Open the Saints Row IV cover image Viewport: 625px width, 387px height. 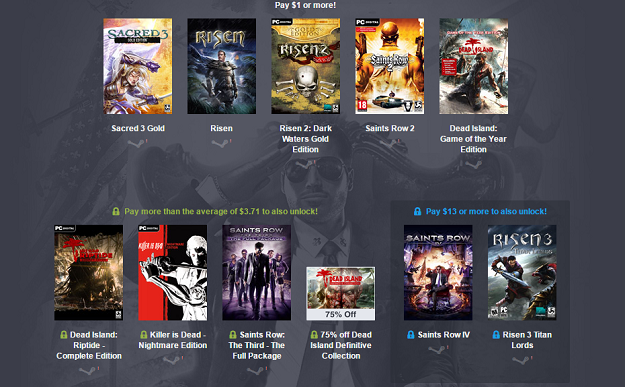[438, 273]
